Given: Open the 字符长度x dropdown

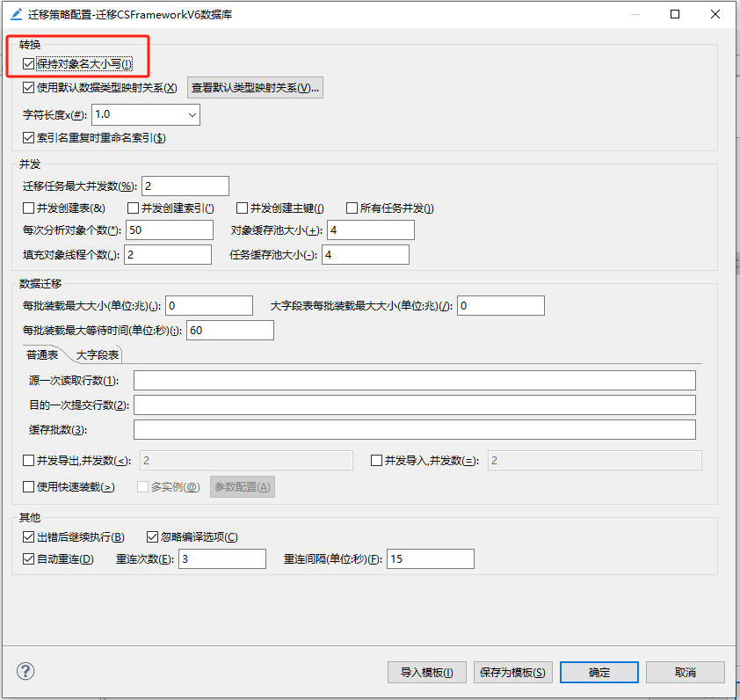Looking at the screenshot, I should click(x=146, y=115).
